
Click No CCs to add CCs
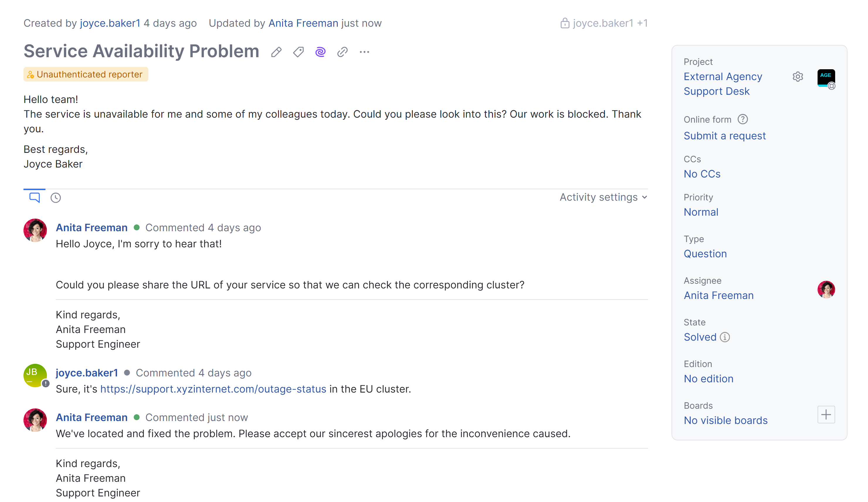pyautogui.click(x=702, y=174)
